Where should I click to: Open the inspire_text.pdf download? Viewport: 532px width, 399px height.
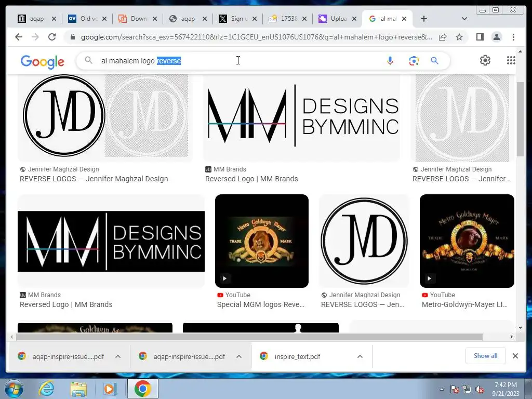pyautogui.click(x=298, y=356)
